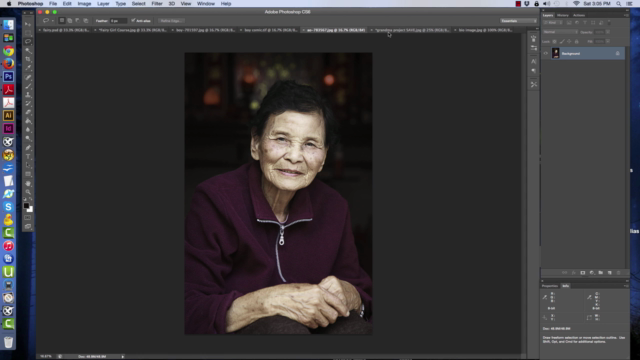Select the Move tool
The height and width of the screenshot is (360, 640).
[28, 24]
